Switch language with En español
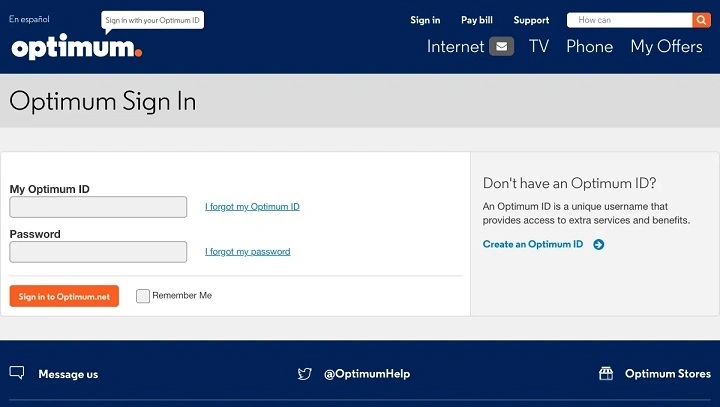The image size is (720, 407). (x=29, y=19)
